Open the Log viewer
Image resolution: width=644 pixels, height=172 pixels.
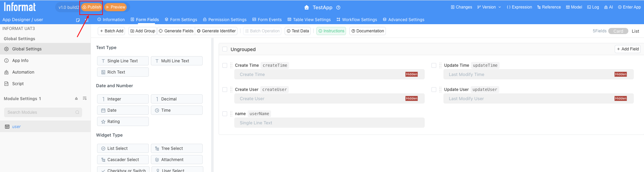click(593, 7)
